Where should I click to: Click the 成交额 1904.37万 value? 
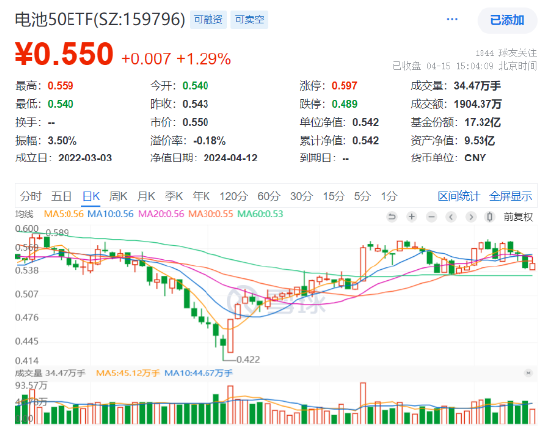click(x=477, y=104)
